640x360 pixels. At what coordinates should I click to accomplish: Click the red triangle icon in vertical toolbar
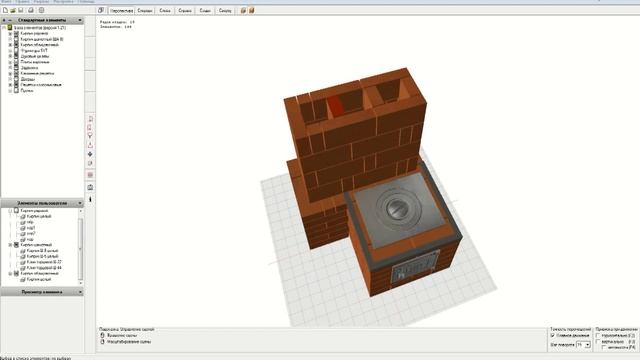point(90,145)
